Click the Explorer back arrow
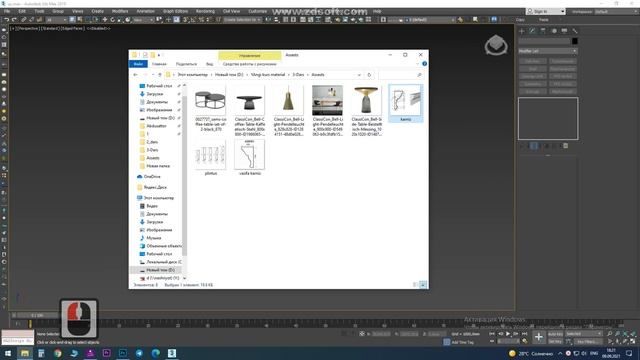The image size is (640, 360). 136,75
